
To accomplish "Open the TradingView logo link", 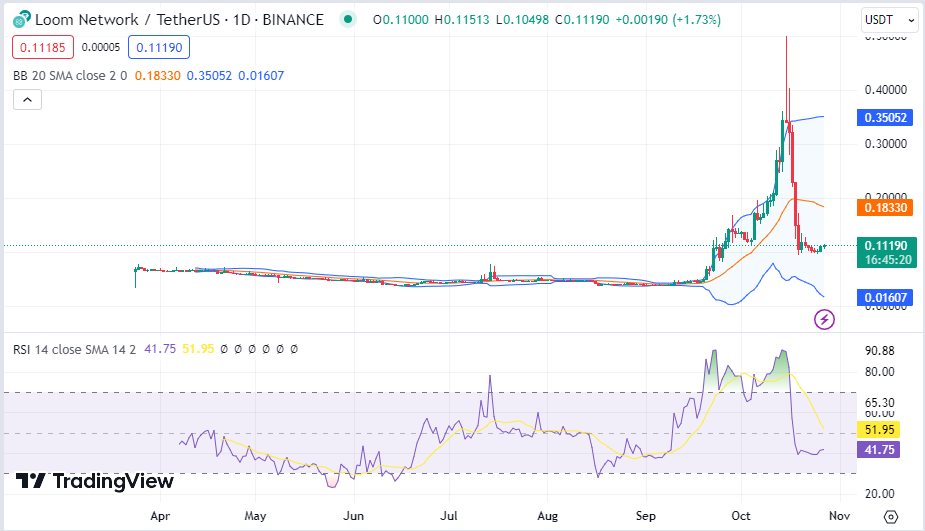I will (x=94, y=481).
